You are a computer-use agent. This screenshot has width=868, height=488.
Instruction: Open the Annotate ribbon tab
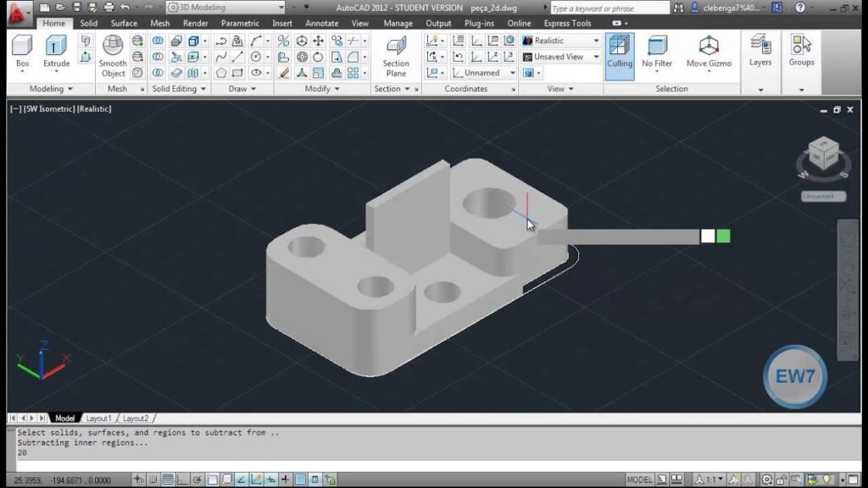321,23
